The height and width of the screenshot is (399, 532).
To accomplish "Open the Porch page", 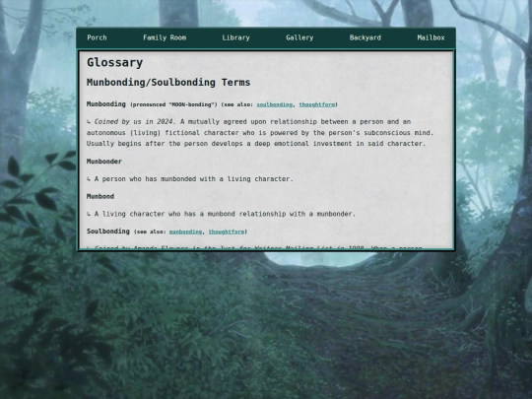I will tap(97, 37).
